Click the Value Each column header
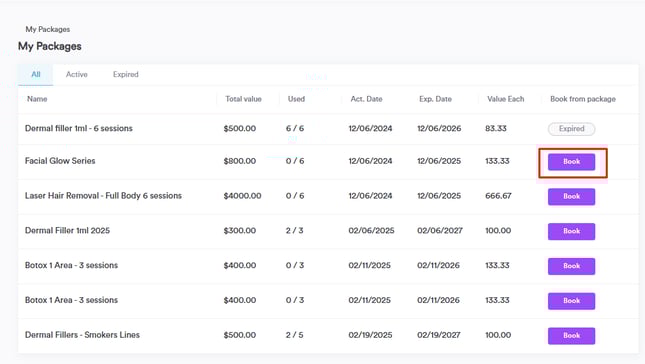Image resolution: width=645 pixels, height=364 pixels. tap(506, 99)
